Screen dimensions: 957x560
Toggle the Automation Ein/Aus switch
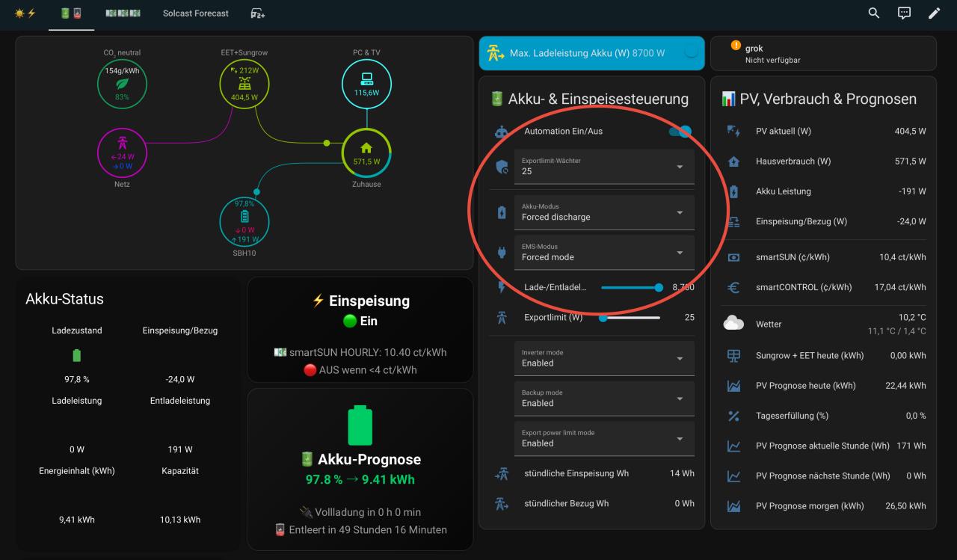(680, 132)
